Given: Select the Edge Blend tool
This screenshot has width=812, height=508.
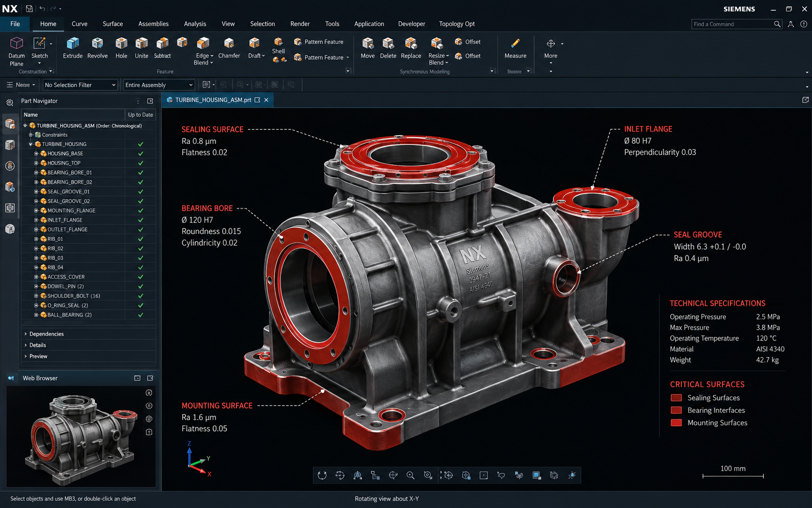Looking at the screenshot, I should point(203,51).
